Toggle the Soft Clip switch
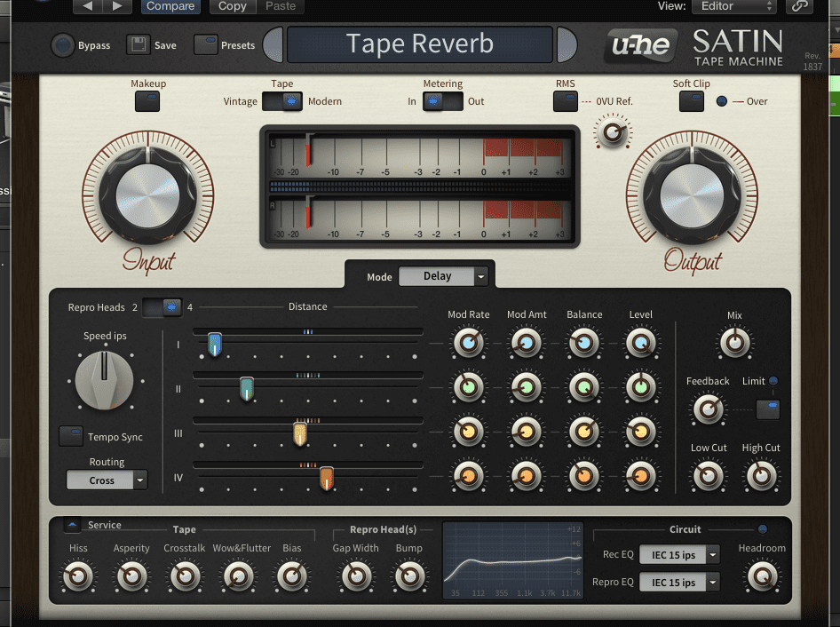The height and width of the screenshot is (627, 840). 692,101
